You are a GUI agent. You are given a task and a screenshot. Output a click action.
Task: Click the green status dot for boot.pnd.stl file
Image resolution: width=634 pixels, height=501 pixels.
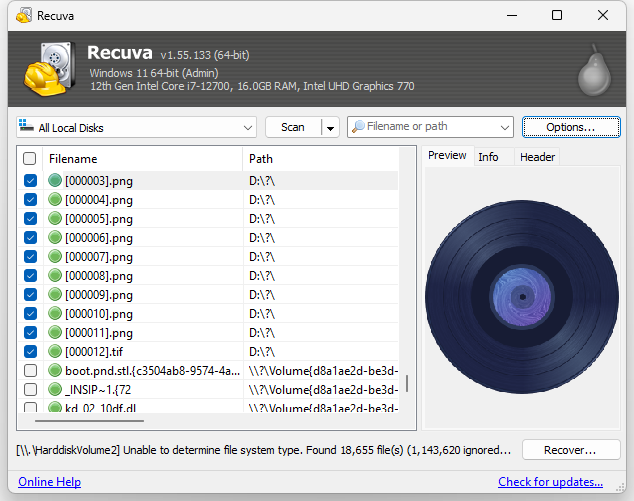click(55, 370)
